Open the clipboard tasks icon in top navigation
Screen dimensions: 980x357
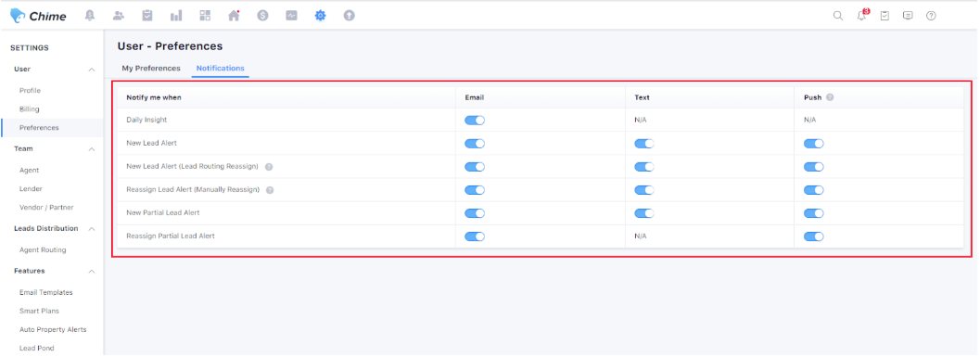pos(146,16)
